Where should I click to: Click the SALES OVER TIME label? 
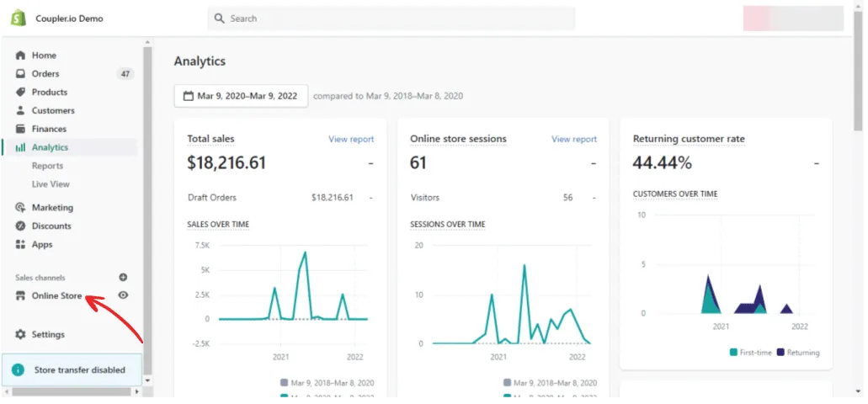[218, 224]
